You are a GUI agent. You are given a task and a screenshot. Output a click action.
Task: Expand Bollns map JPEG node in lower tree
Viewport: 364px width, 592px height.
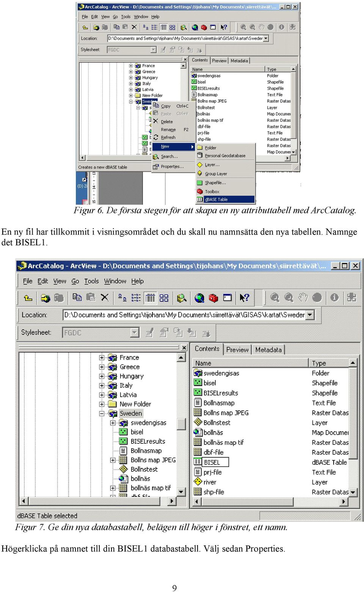coord(113,460)
